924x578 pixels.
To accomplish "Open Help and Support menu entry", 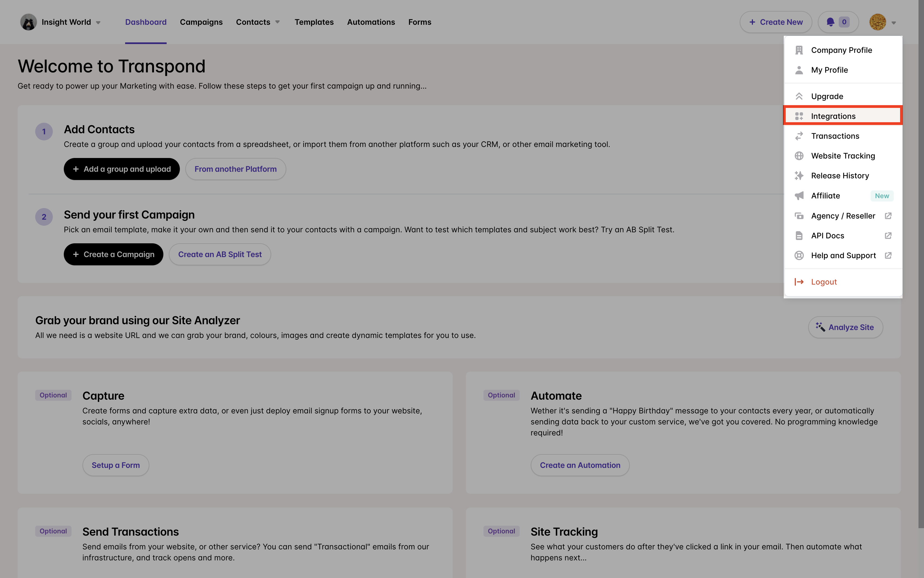I will coord(843,256).
